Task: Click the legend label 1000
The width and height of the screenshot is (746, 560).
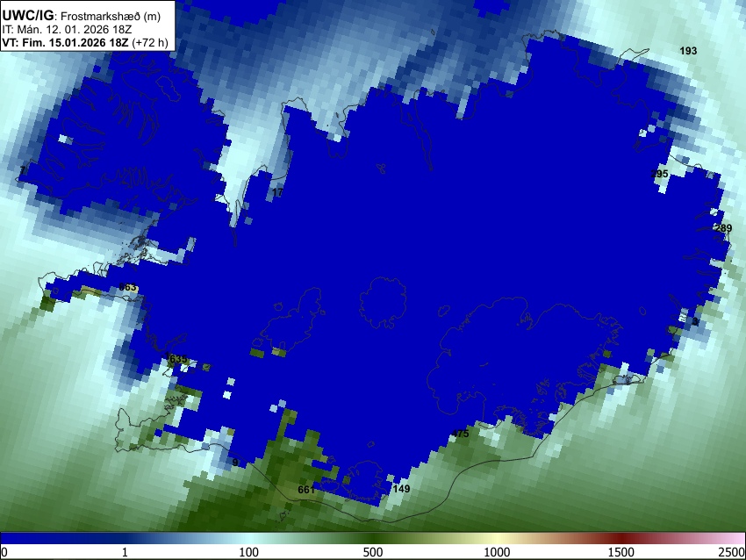Action: coord(497,552)
